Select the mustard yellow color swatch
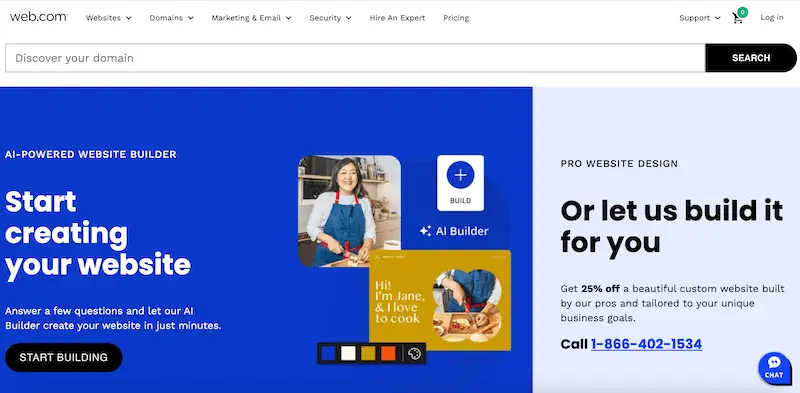The height and width of the screenshot is (393, 800). pos(368,353)
